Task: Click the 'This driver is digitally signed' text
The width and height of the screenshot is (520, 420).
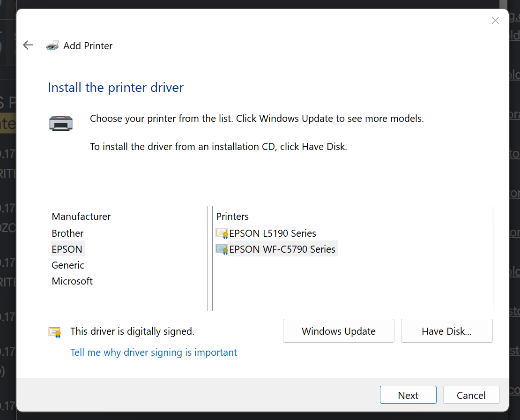Action: tap(132, 331)
